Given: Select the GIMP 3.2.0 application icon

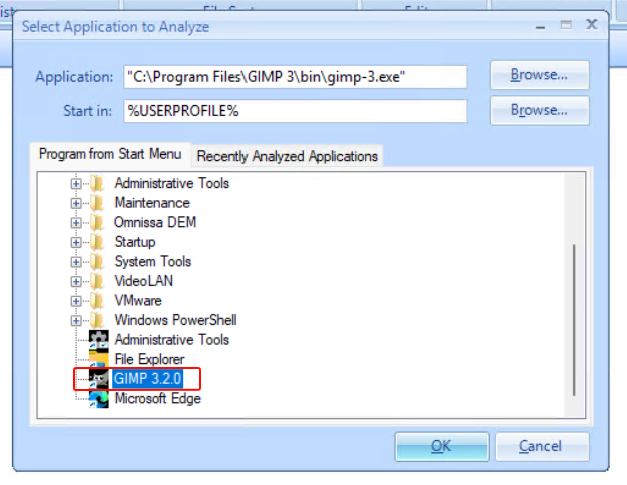Looking at the screenshot, I should 98,379.
